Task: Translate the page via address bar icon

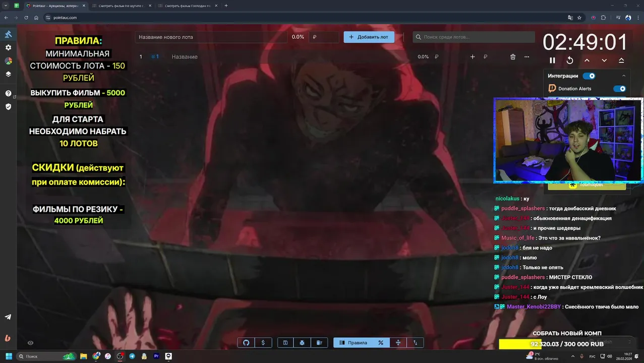Action: (x=570, y=18)
